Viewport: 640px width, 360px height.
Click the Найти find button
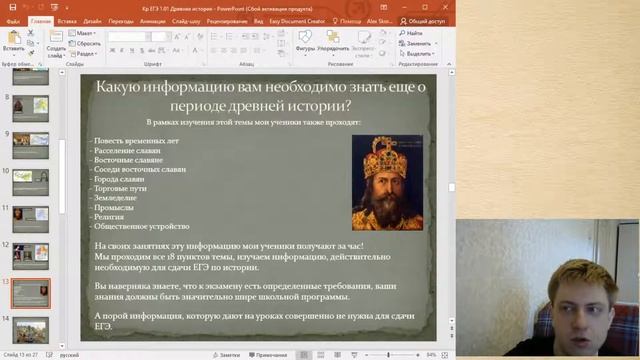(x=411, y=33)
